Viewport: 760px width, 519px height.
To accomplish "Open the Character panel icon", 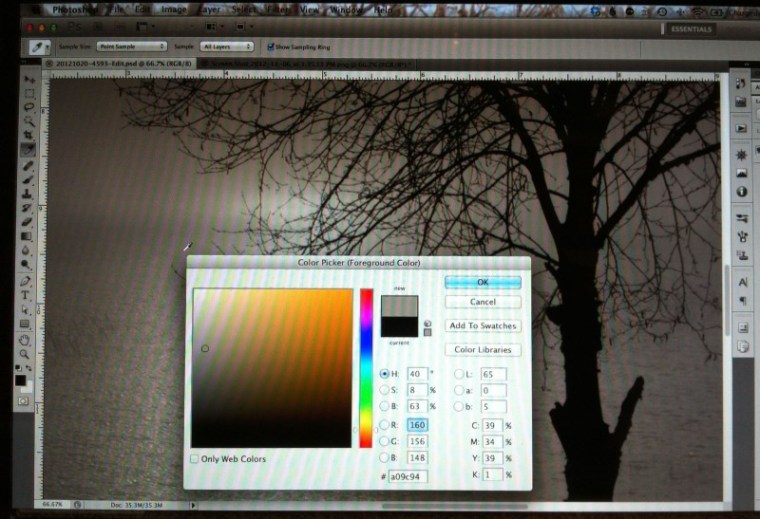I will tap(743, 282).
